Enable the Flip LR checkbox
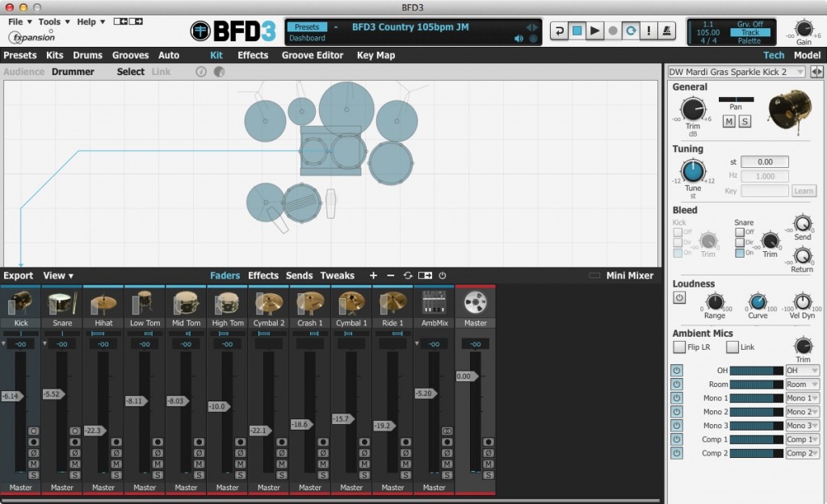This screenshot has width=827, height=504. tap(679, 346)
